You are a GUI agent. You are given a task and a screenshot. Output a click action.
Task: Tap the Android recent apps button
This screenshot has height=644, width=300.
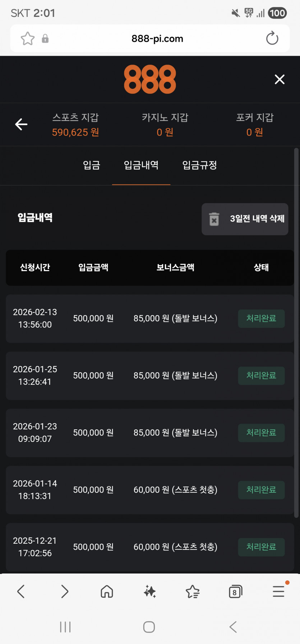click(x=65, y=627)
